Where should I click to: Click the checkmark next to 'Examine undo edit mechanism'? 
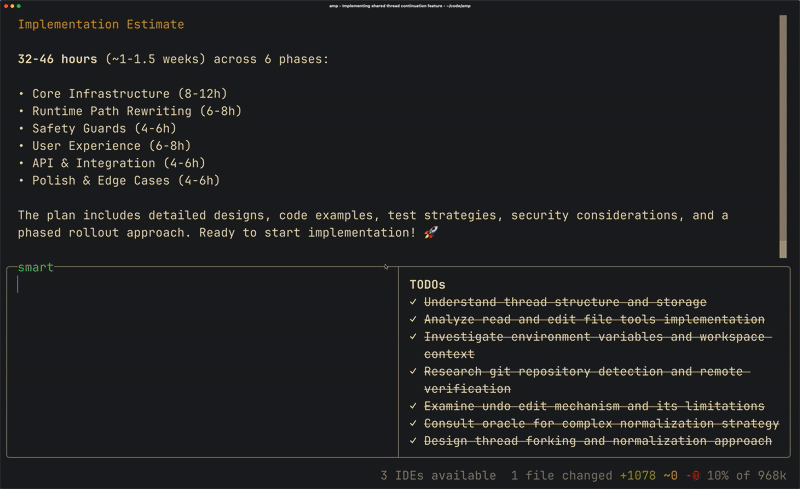pyautogui.click(x=413, y=407)
